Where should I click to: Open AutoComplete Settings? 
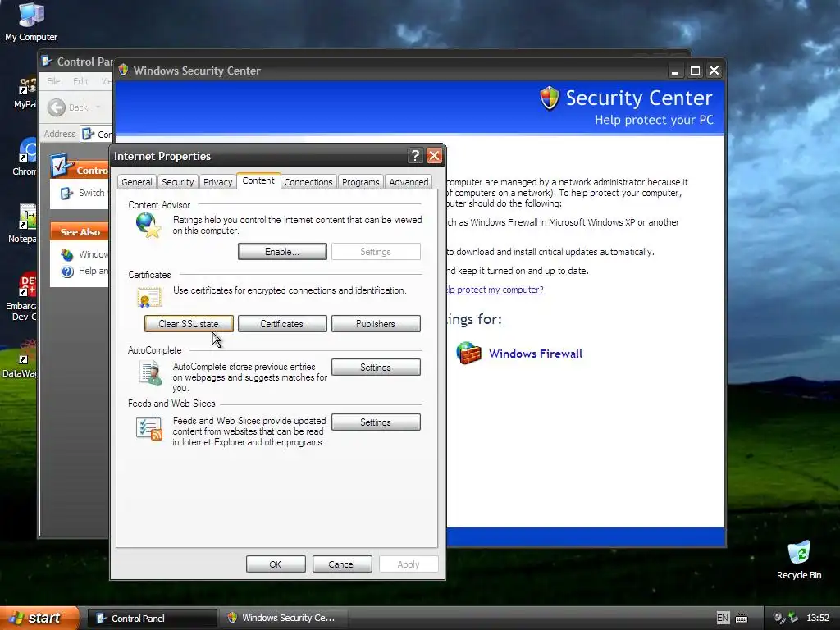click(376, 367)
